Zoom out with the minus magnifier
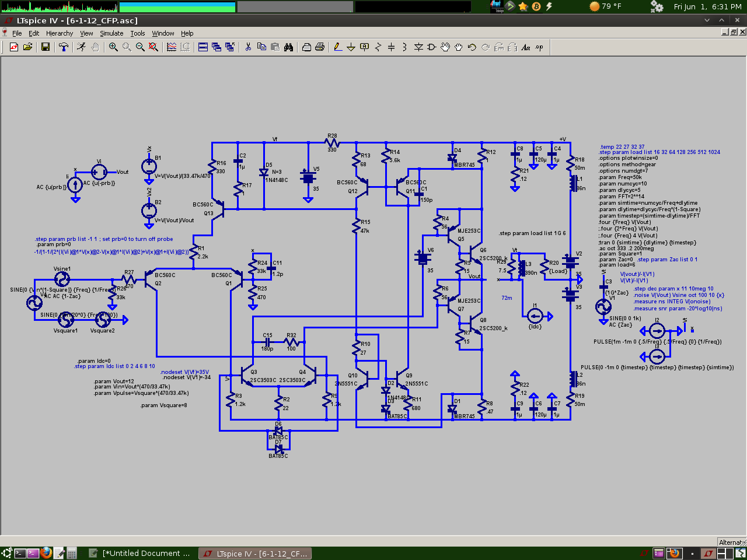 [x=140, y=47]
